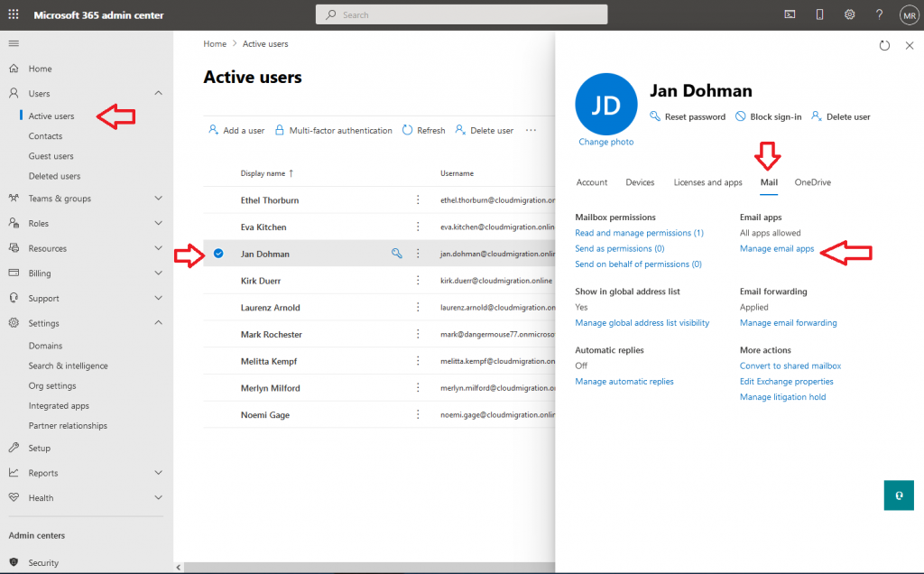
Task: Click the JD profile photo circle
Action: 605,105
